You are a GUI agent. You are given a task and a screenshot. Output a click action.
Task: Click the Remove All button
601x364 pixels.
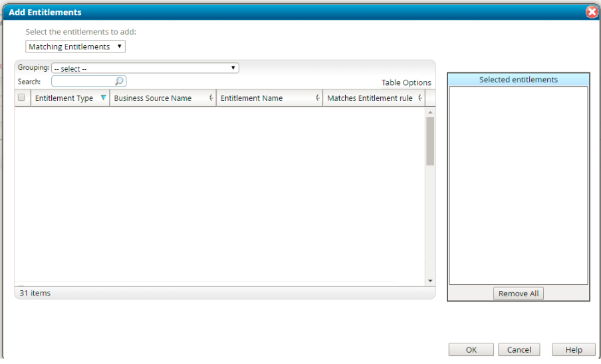point(518,294)
